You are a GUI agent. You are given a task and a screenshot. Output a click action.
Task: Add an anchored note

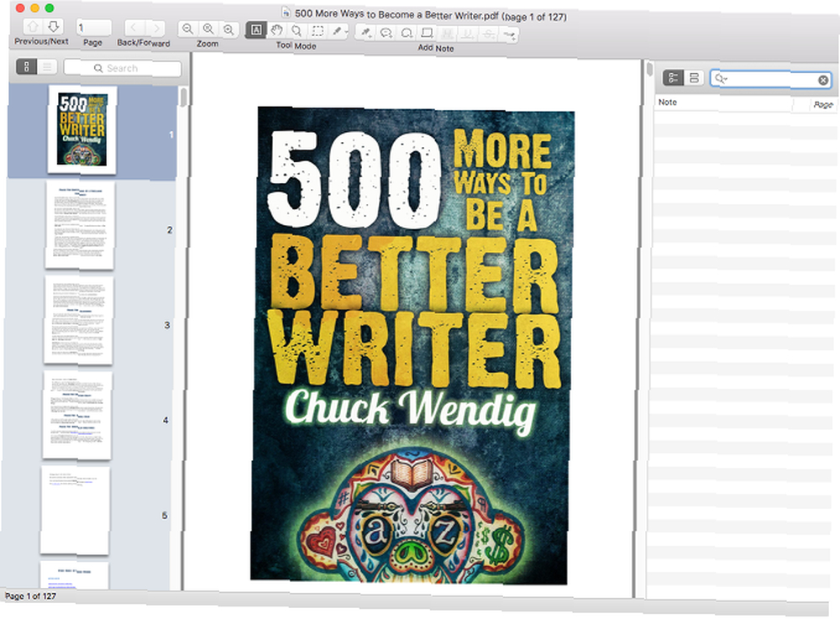[386, 34]
